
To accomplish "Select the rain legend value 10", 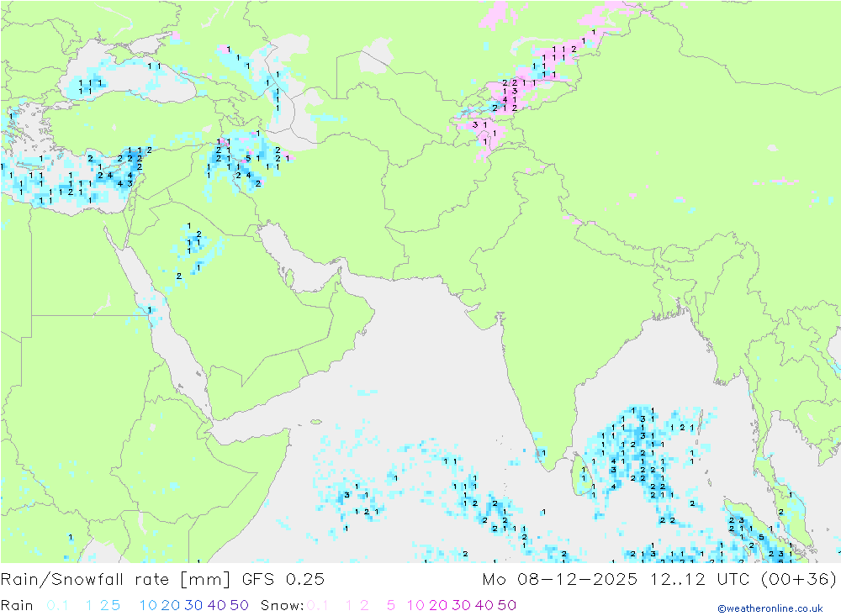I will tap(148, 605).
